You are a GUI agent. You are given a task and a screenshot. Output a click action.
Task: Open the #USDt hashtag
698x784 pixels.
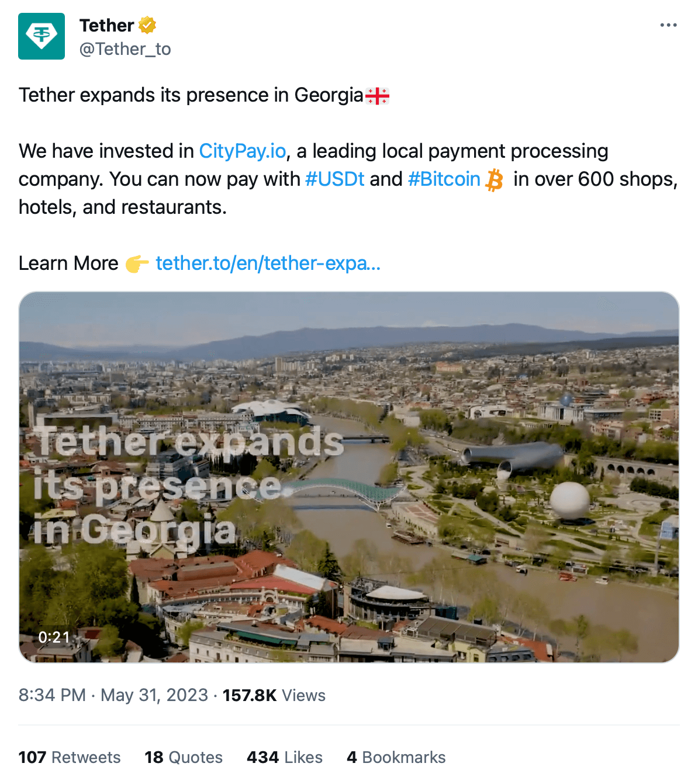tap(335, 179)
